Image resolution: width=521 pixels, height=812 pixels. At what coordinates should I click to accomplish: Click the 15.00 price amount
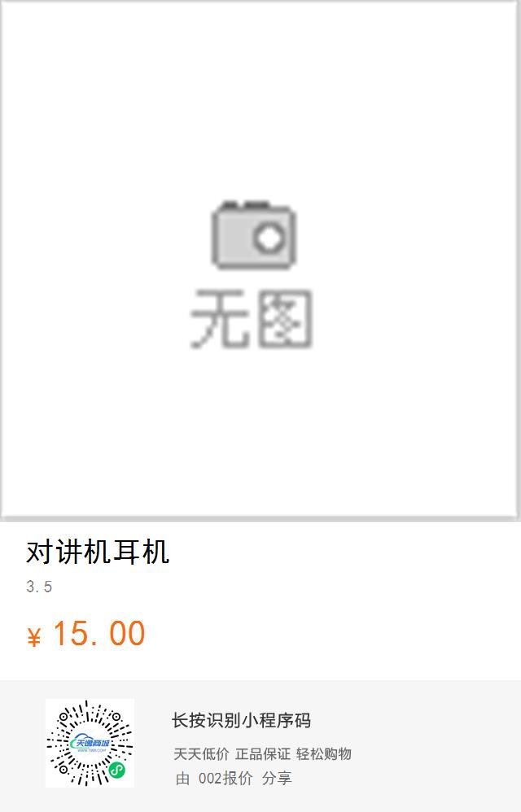[99, 633]
